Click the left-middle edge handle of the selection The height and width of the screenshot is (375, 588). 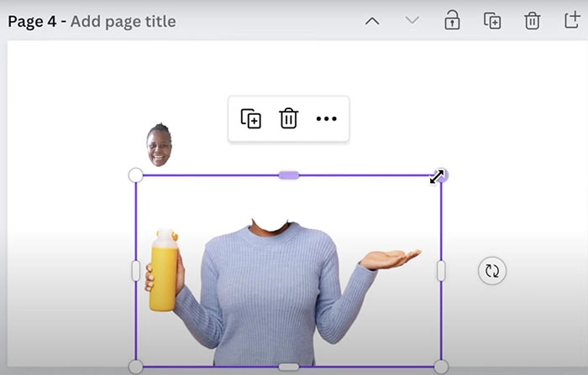(x=135, y=270)
